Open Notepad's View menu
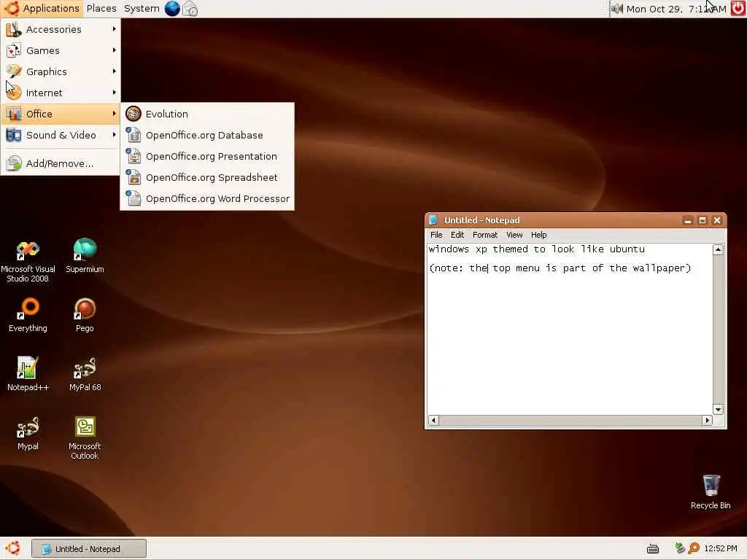 514,235
